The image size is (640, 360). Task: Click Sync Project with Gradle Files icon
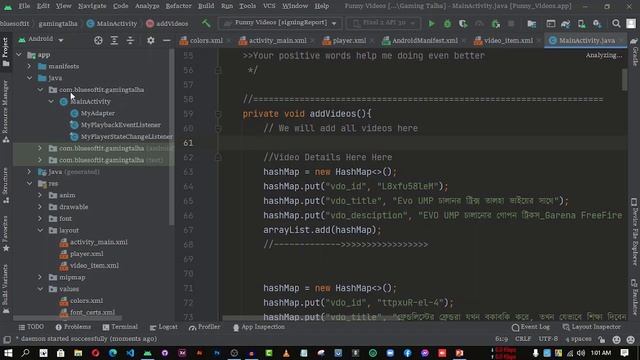(x=565, y=24)
